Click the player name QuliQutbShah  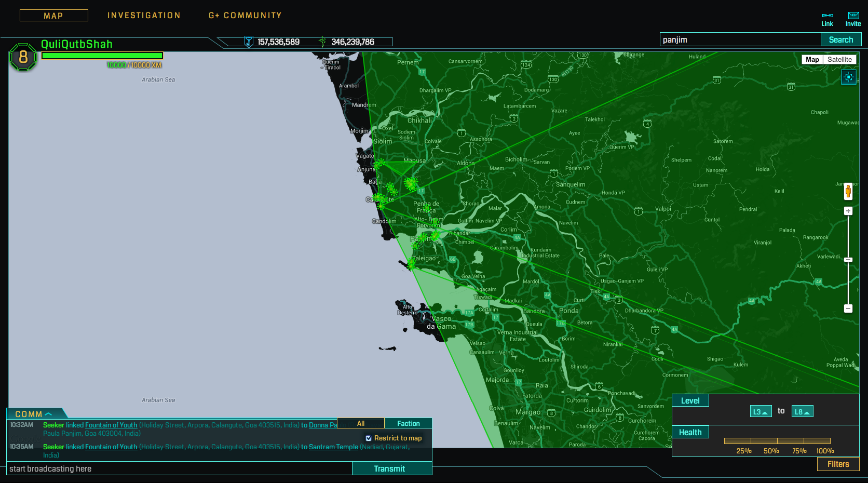(x=77, y=44)
